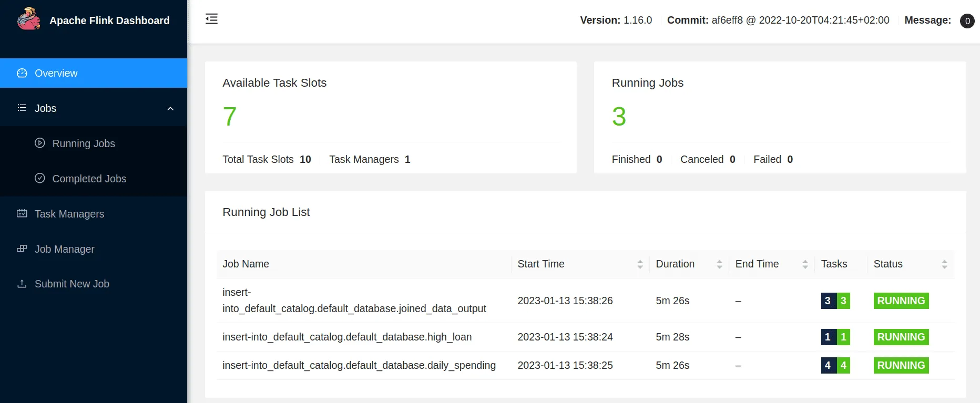Click the Submit New Job upload icon
This screenshot has height=403, width=980.
click(22, 284)
